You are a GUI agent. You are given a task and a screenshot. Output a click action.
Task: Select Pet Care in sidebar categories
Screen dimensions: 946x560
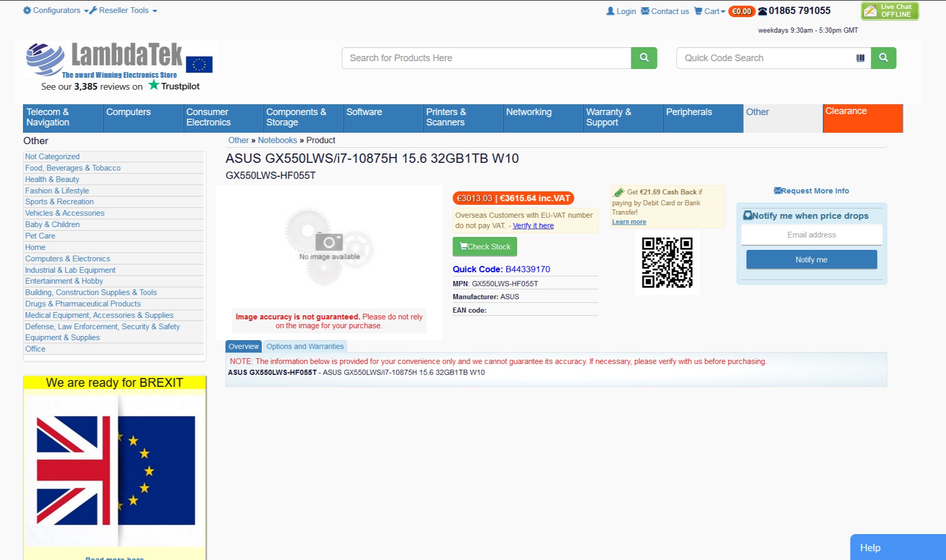[40, 236]
